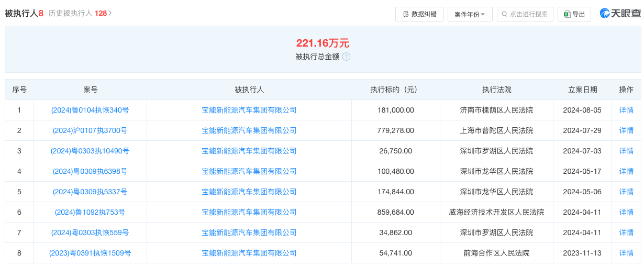Open case (2024)粤0309执5337号
Image resolution: width=644 pixels, height=266 pixels.
point(90,192)
